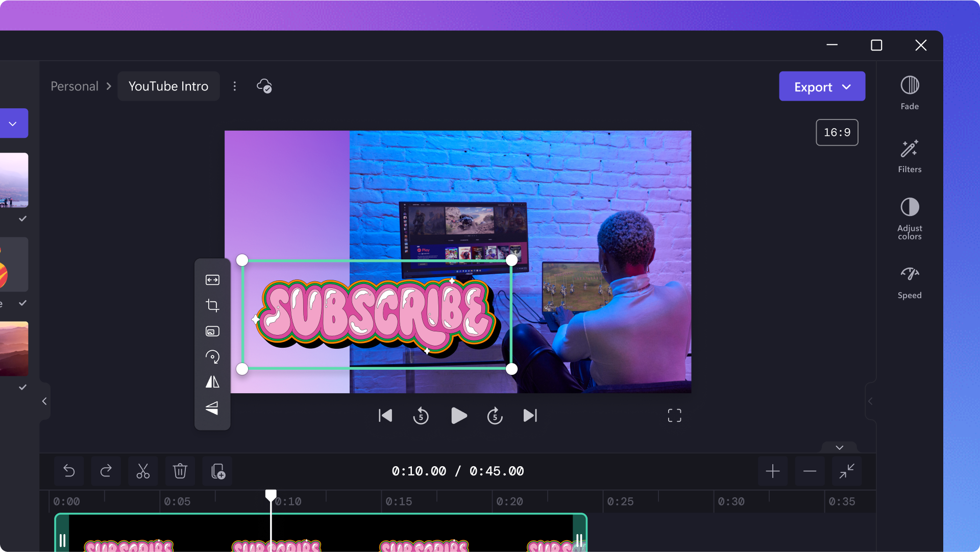Click the resize/scale icon in overlay toolbar

212,279
